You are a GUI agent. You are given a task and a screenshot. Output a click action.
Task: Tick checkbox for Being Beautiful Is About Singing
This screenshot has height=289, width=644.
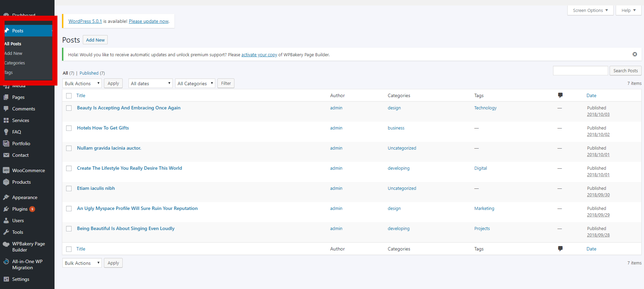(69, 229)
